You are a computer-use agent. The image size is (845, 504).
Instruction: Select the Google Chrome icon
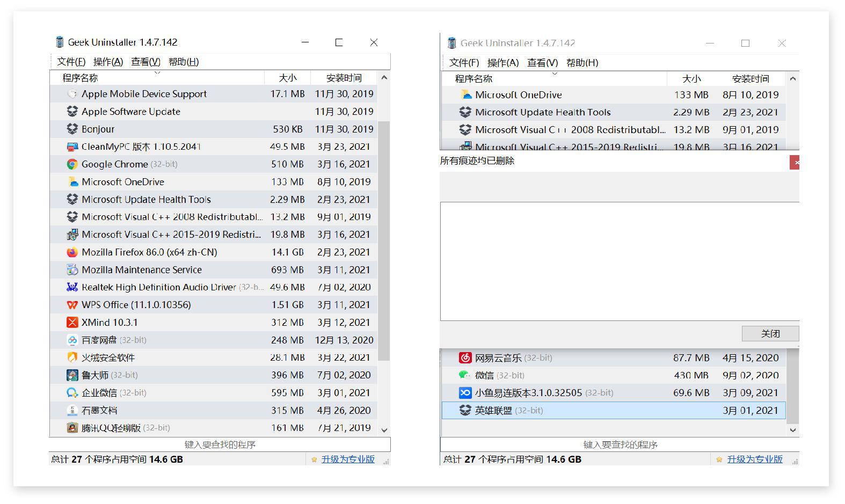[x=72, y=164]
